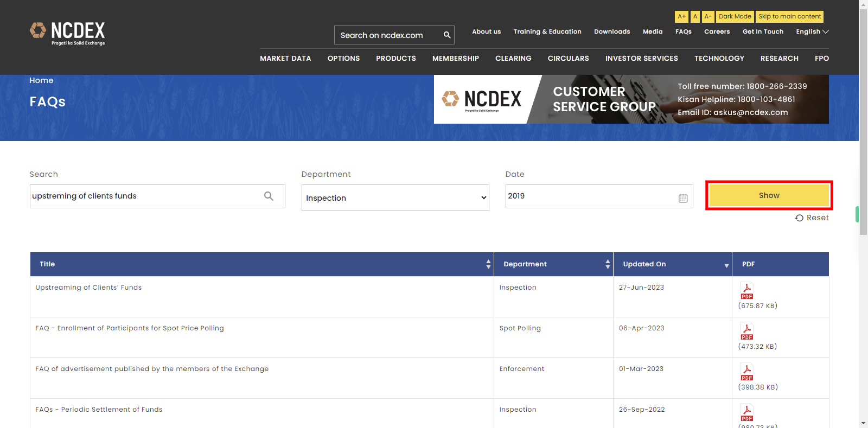This screenshot has width=868, height=428.
Task: Open PDF icon for advertisement FAQ row
Action: click(x=747, y=372)
